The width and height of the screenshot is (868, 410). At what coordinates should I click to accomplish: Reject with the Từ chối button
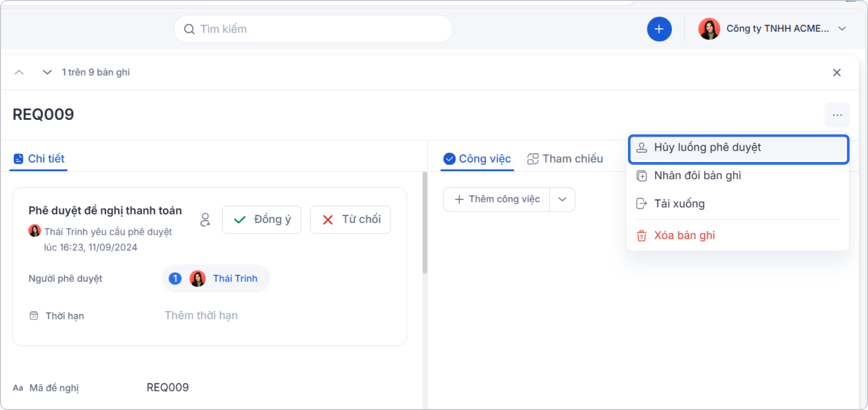tap(351, 220)
